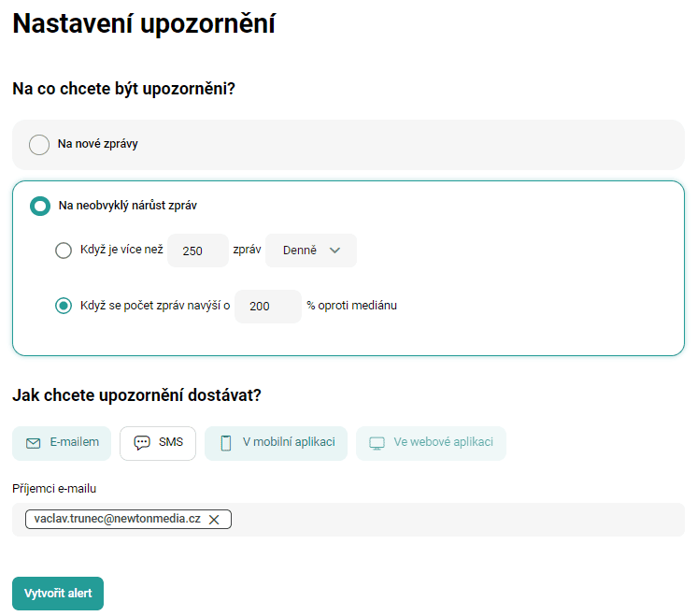
Task: Remove vaclav.trunec@newtonmedia.cz recipient with X
Action: [x=214, y=520]
